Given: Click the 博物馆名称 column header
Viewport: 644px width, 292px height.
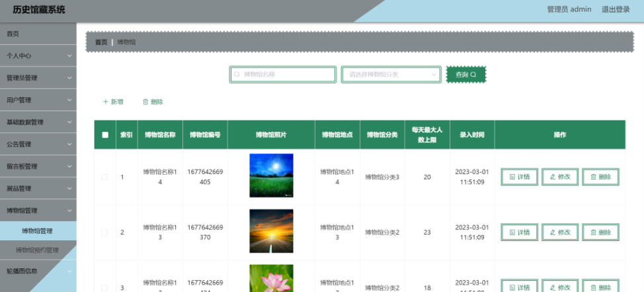Looking at the screenshot, I should (x=160, y=134).
